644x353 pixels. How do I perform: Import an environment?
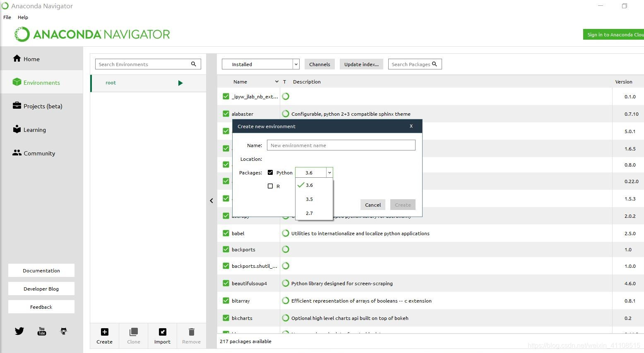tap(162, 336)
